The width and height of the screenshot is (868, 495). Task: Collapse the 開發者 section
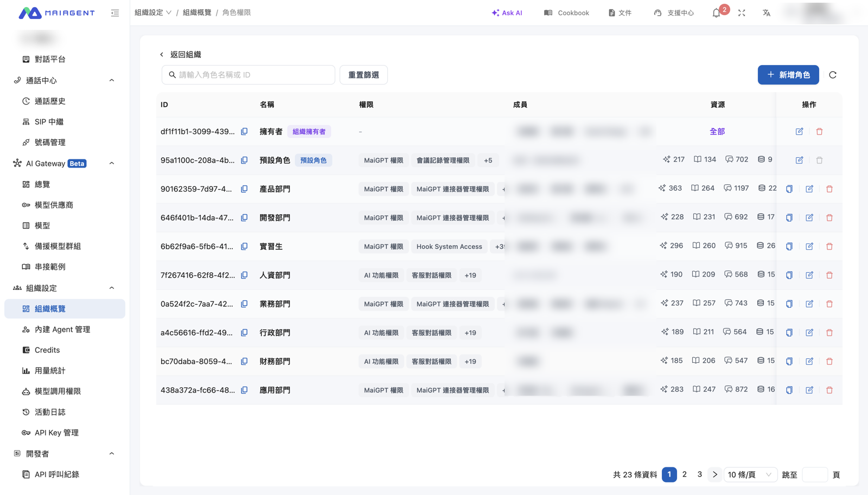pos(112,454)
